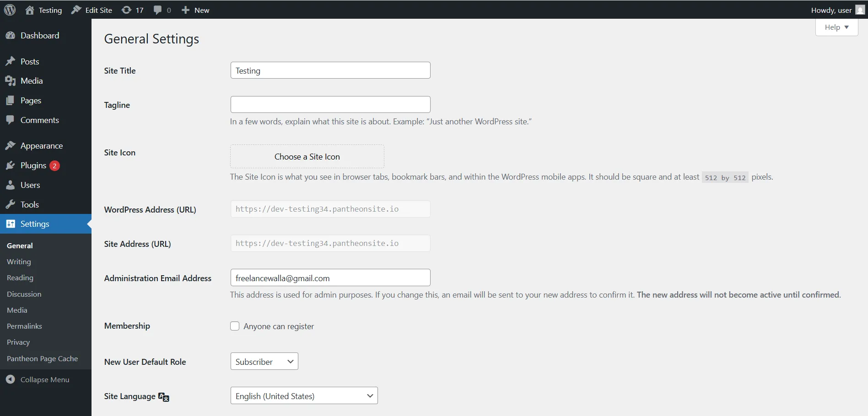The width and height of the screenshot is (868, 416).
Task: Click the Choose a Site Icon button
Action: [x=307, y=156]
